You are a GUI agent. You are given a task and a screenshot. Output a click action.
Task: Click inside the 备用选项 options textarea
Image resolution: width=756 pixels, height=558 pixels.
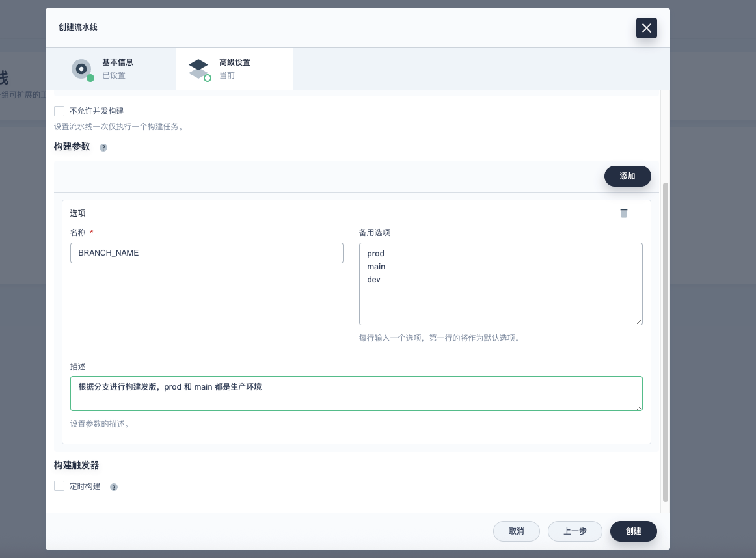click(x=500, y=293)
